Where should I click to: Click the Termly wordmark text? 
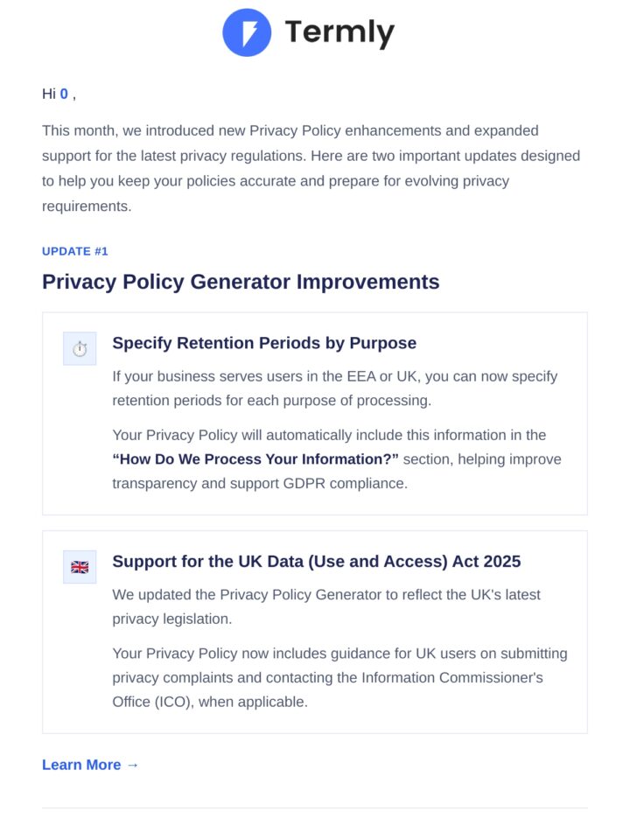(x=339, y=32)
